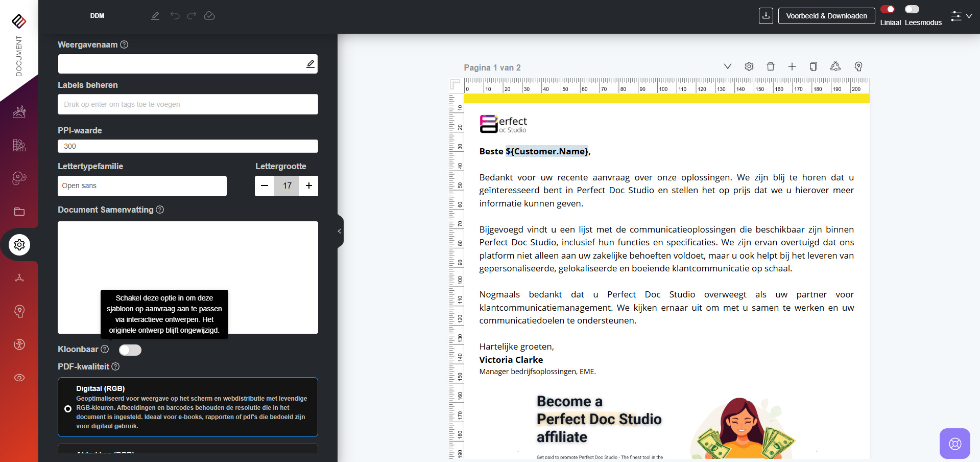This screenshot has width=980, height=462.
Task: Click the redo arrow icon
Action: 192,16
